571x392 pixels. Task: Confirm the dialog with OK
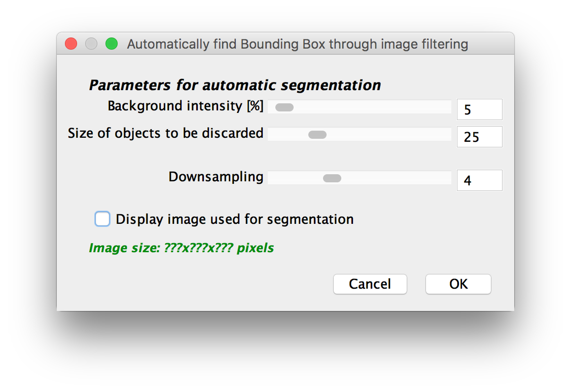pyautogui.click(x=458, y=284)
